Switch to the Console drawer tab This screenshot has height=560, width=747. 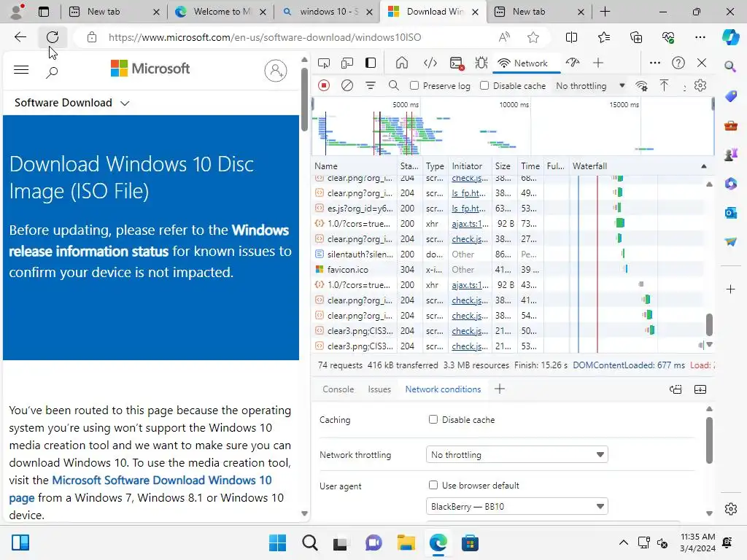[x=338, y=389]
